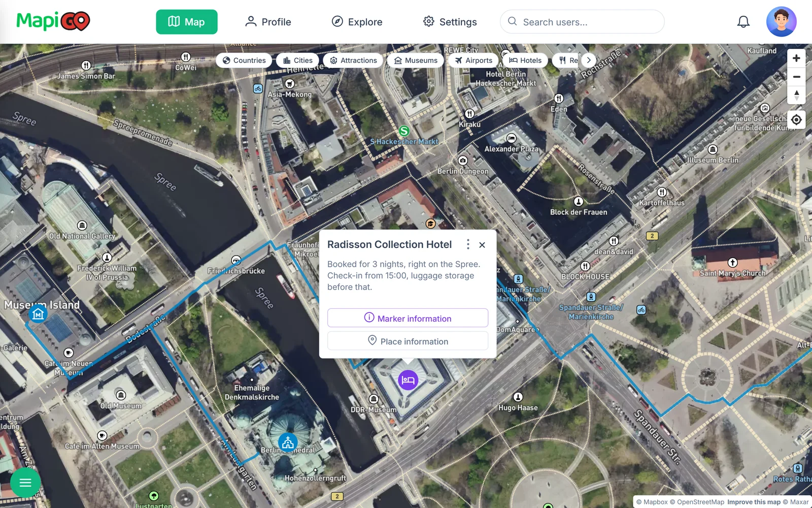Select the Alexander Plaza hotel icon
Viewport: 812px width, 508px height.
512,138
